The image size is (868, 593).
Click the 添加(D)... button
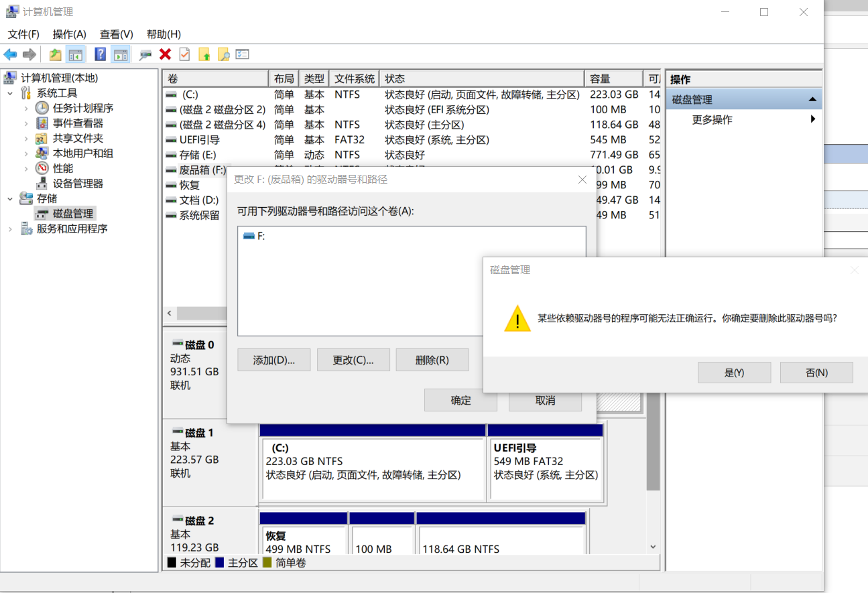pyautogui.click(x=273, y=360)
